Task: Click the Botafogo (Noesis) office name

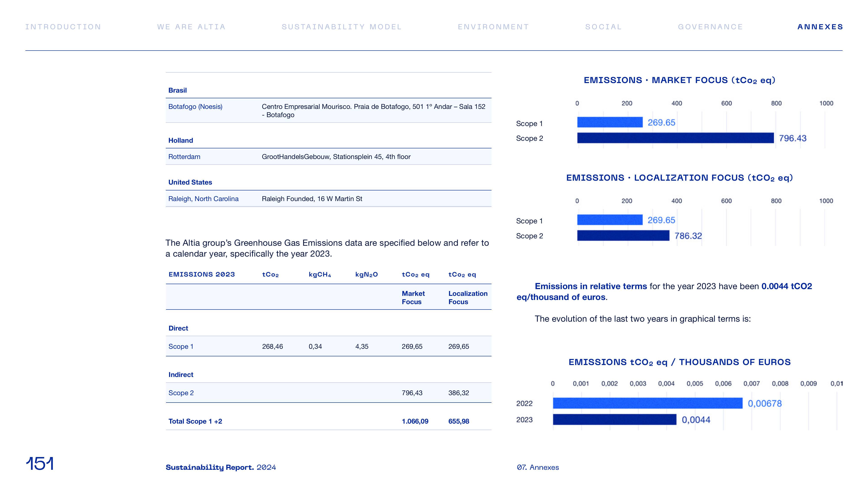Action: coord(196,107)
